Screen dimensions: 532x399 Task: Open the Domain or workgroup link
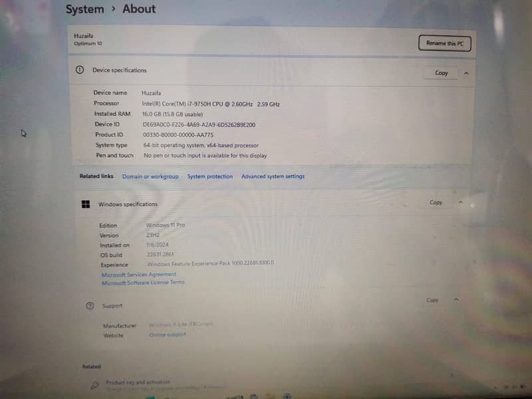(x=150, y=176)
